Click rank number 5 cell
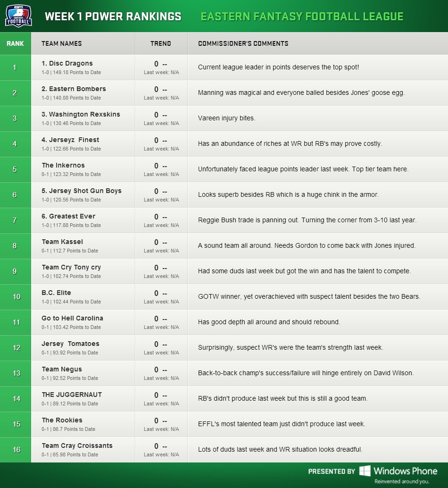448x488 pixels. pos(15,169)
